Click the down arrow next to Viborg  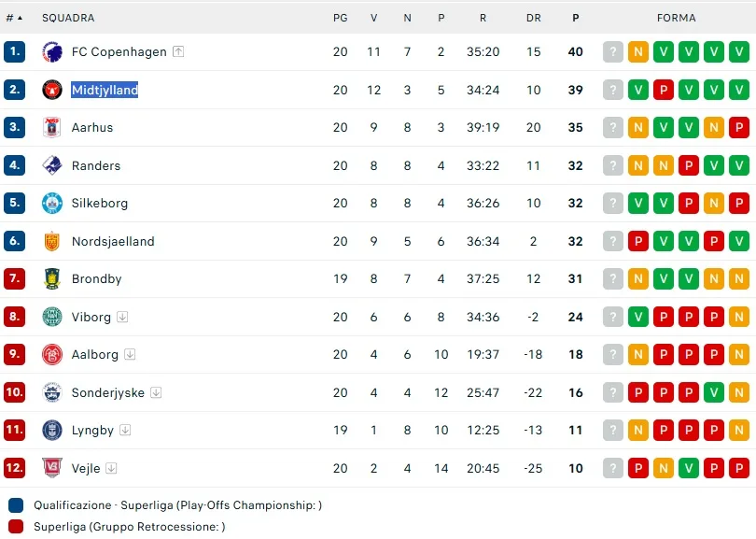point(122,317)
